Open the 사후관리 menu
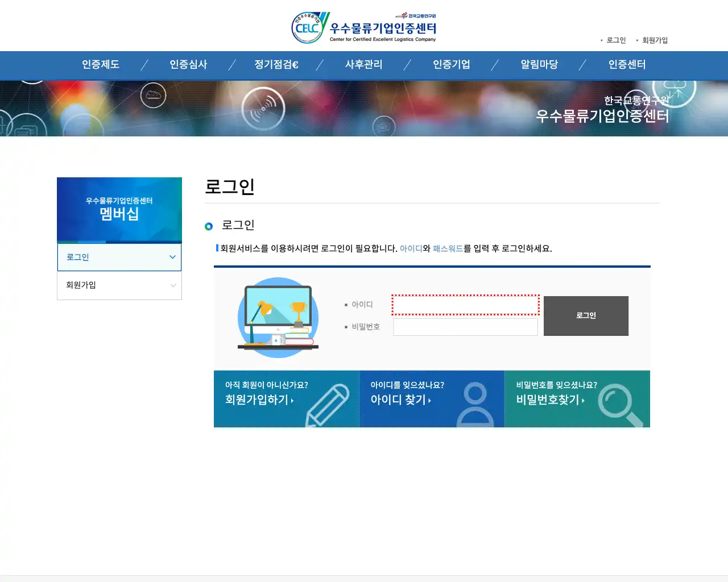 pyautogui.click(x=363, y=65)
